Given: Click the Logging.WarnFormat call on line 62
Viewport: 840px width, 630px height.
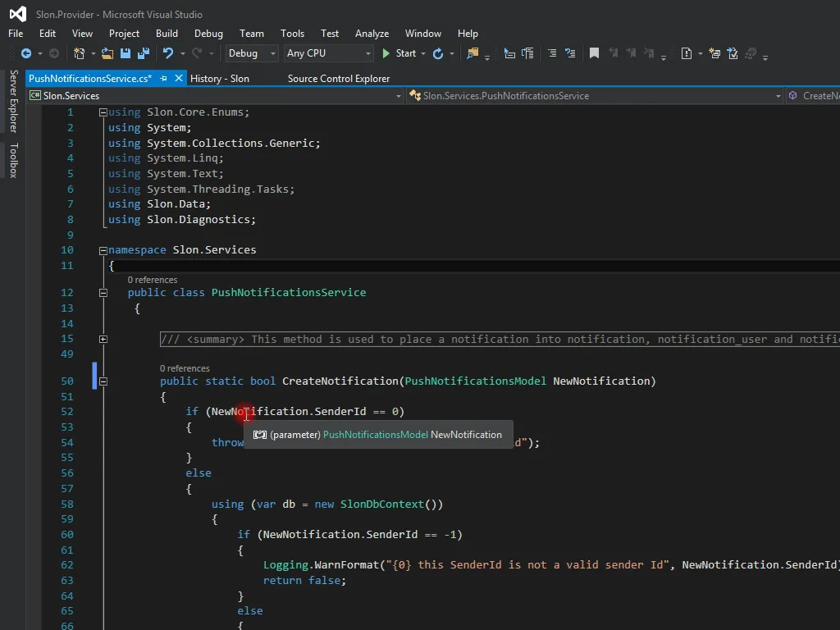Looking at the screenshot, I should tap(321, 564).
